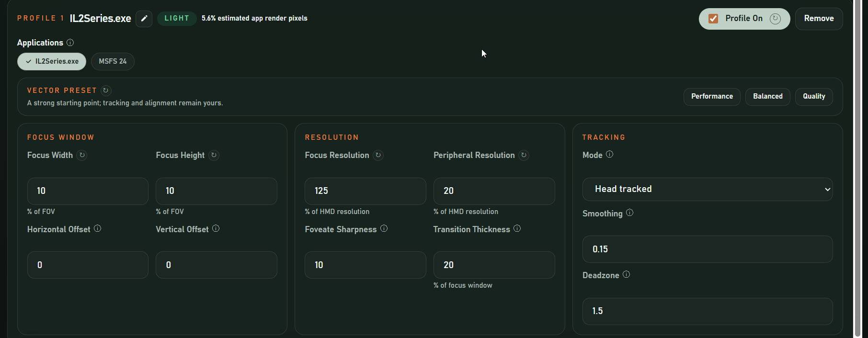This screenshot has height=338, width=868.
Task: Remove this profile
Action: 819,19
